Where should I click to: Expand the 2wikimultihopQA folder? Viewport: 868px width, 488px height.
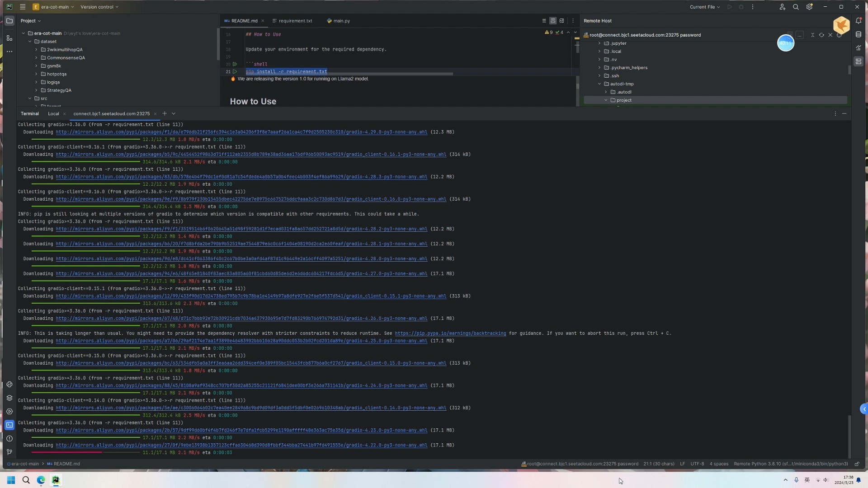pos(36,50)
